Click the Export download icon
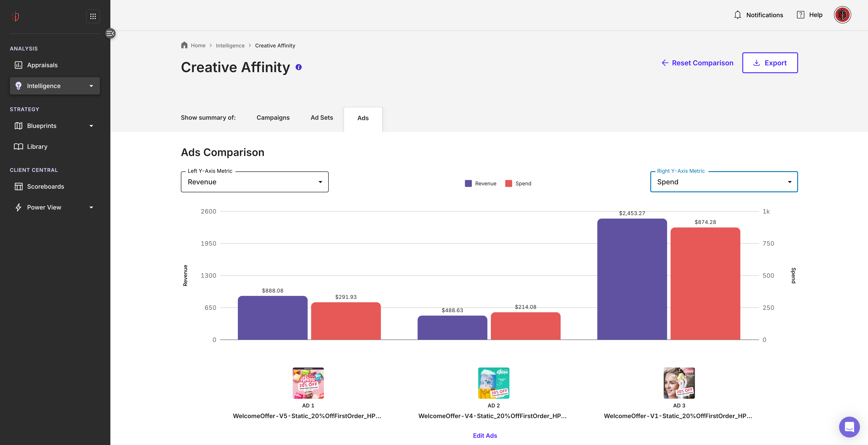The height and width of the screenshot is (445, 868). (x=756, y=63)
